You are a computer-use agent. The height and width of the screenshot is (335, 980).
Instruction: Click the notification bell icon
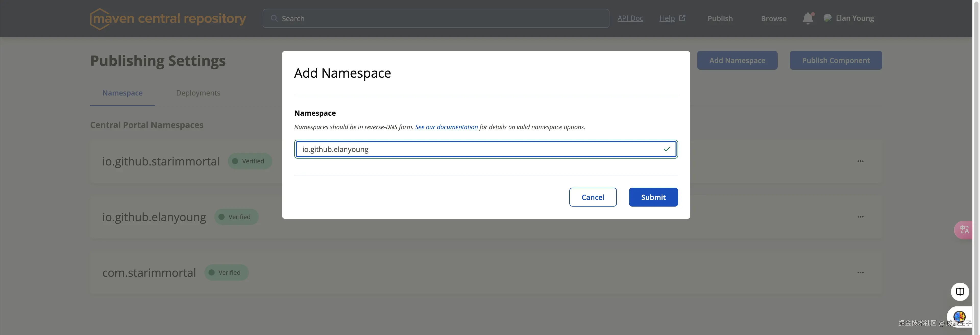808,18
